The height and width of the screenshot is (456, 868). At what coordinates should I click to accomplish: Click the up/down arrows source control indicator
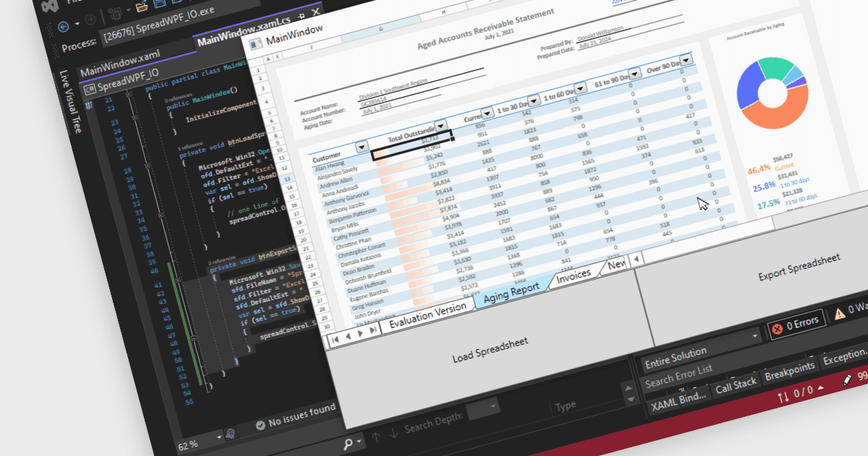coord(783,396)
